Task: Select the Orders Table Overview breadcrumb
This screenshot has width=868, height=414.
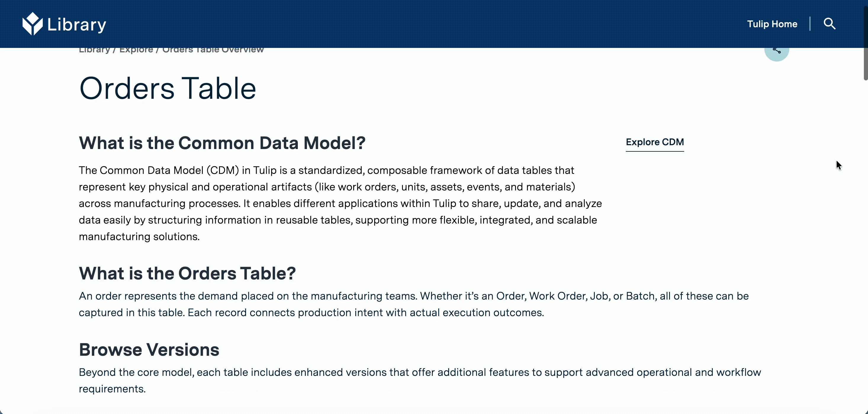Action: tap(213, 50)
